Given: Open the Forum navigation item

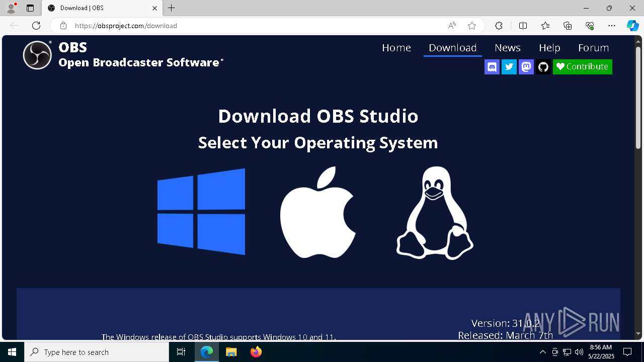Looking at the screenshot, I should [594, 48].
